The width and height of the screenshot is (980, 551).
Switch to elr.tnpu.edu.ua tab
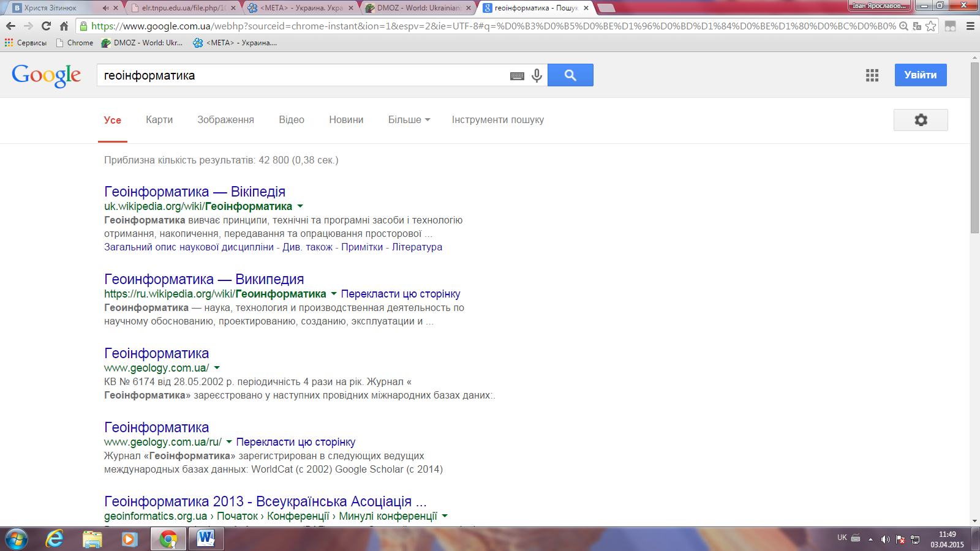tap(183, 8)
